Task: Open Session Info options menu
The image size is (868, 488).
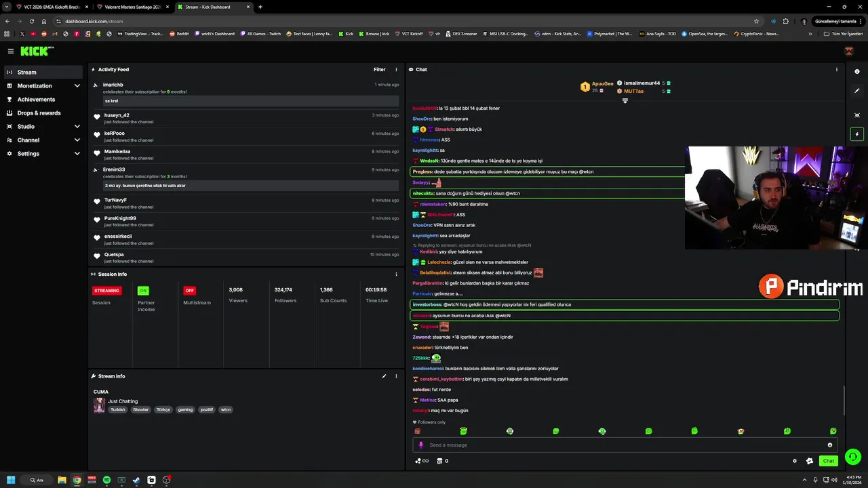Action: (396, 274)
